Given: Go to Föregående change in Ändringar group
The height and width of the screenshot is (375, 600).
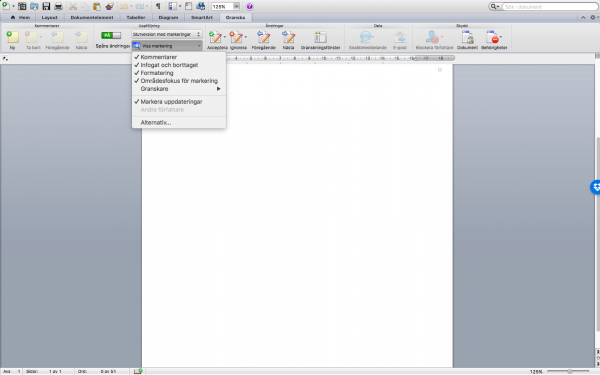Looking at the screenshot, I should pyautogui.click(x=264, y=40).
